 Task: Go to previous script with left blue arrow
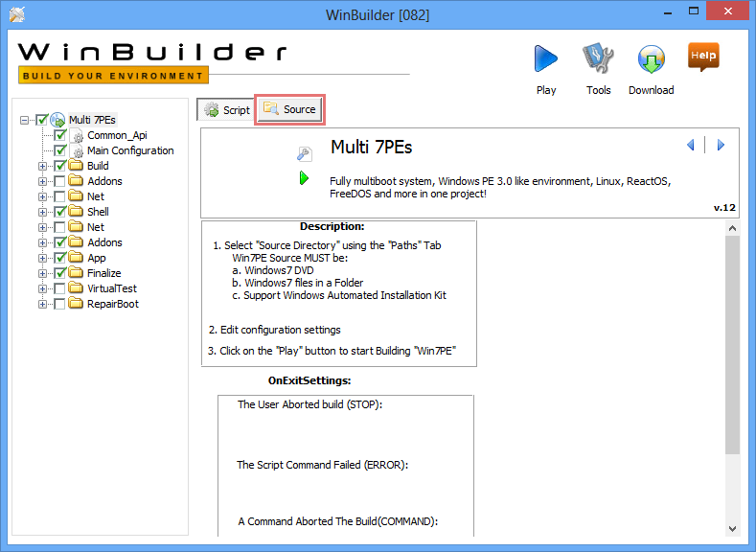pos(691,145)
